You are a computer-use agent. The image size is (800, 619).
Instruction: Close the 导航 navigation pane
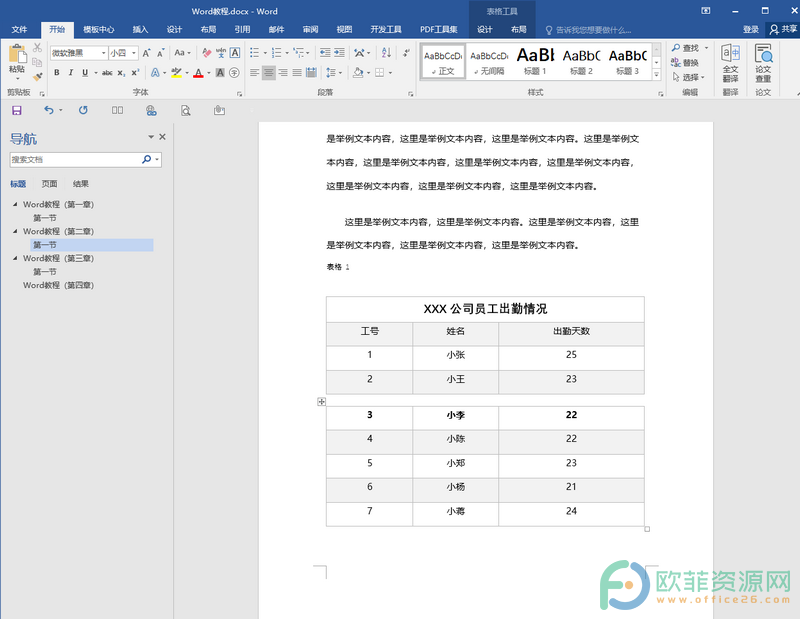click(x=162, y=137)
